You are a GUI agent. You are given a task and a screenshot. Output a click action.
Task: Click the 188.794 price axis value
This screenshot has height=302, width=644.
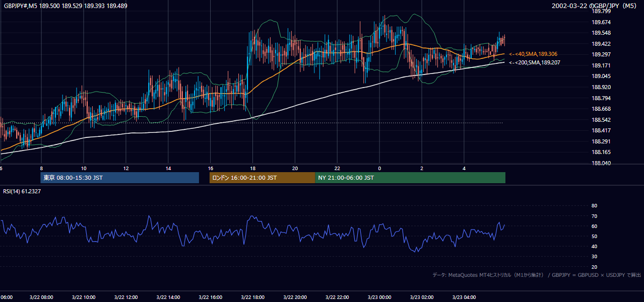(601, 98)
